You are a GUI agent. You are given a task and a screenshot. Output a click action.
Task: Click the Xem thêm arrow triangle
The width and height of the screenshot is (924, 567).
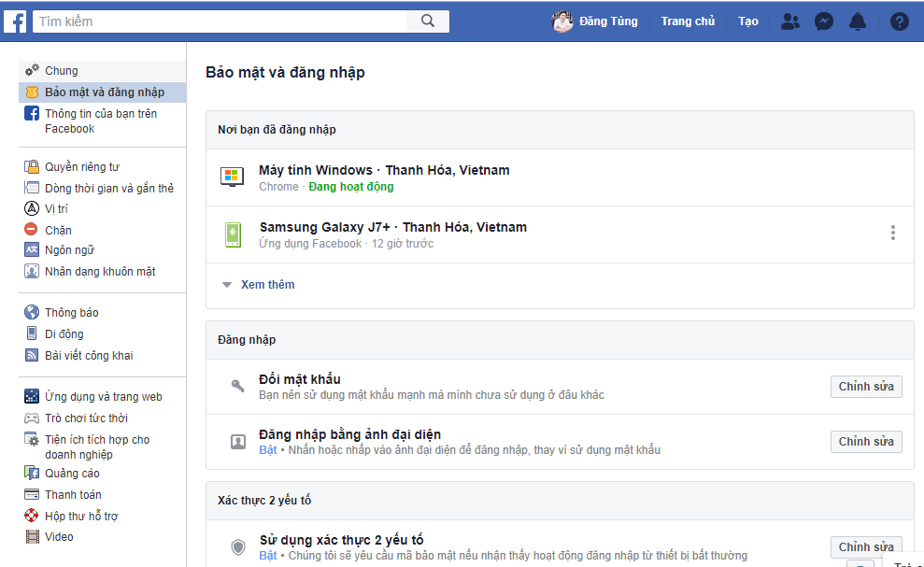227,285
